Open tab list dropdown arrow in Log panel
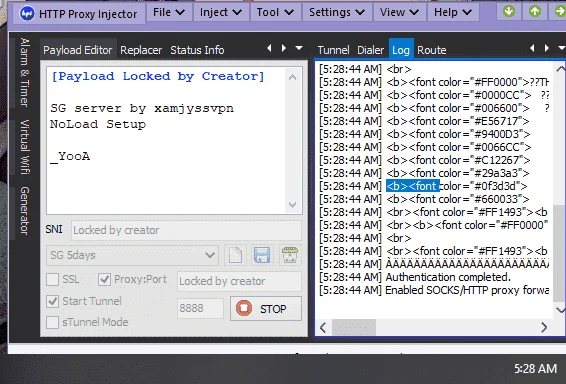The image size is (566, 384). click(561, 48)
